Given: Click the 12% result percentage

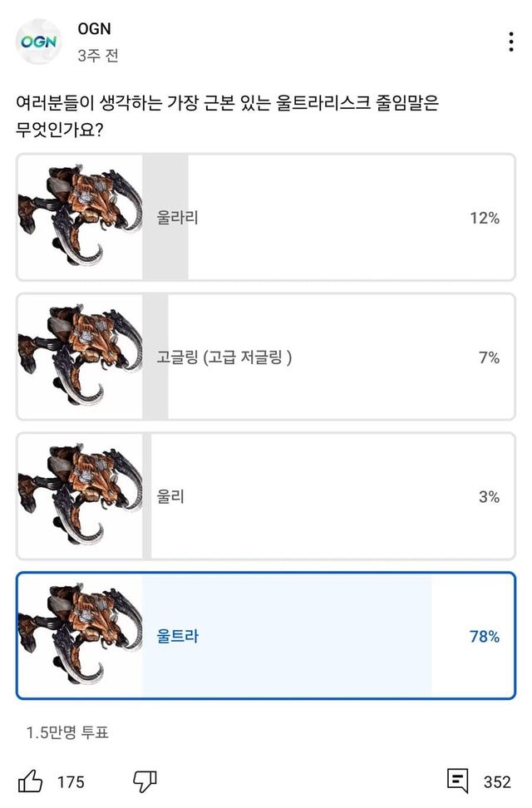Looking at the screenshot, I should pos(484,219).
